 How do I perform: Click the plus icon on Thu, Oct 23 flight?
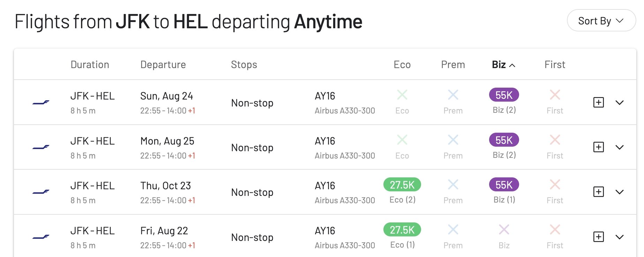pyautogui.click(x=599, y=192)
